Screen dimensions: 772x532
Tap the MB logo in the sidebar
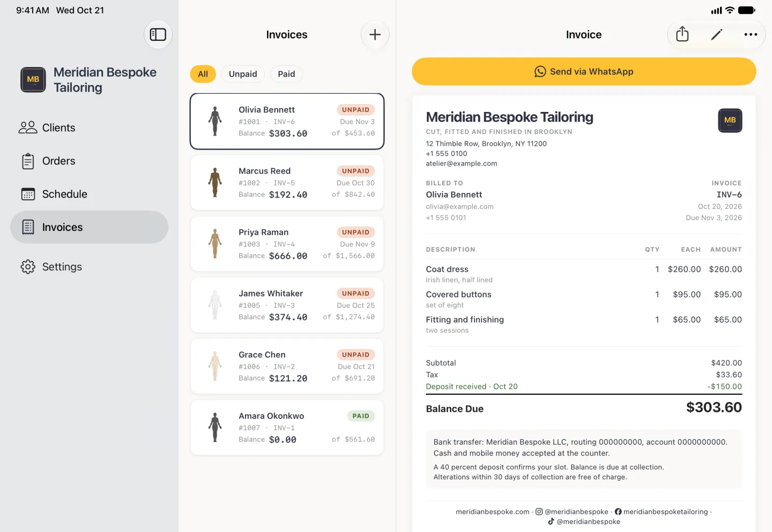33,79
